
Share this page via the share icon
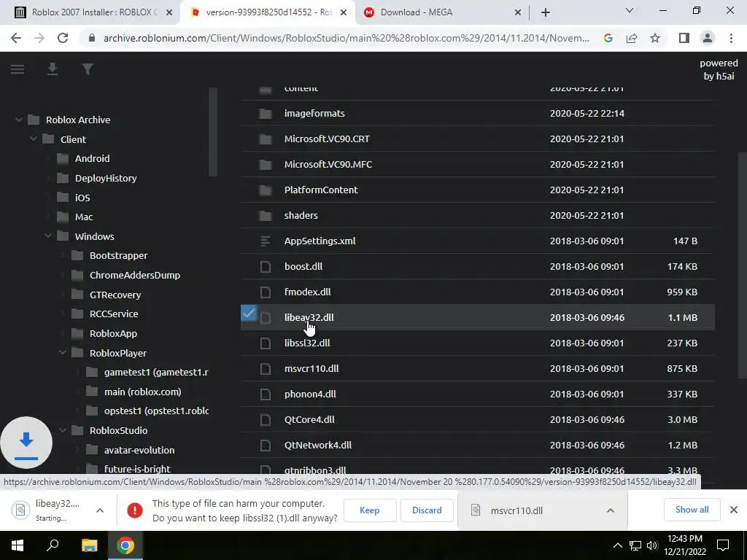(632, 38)
